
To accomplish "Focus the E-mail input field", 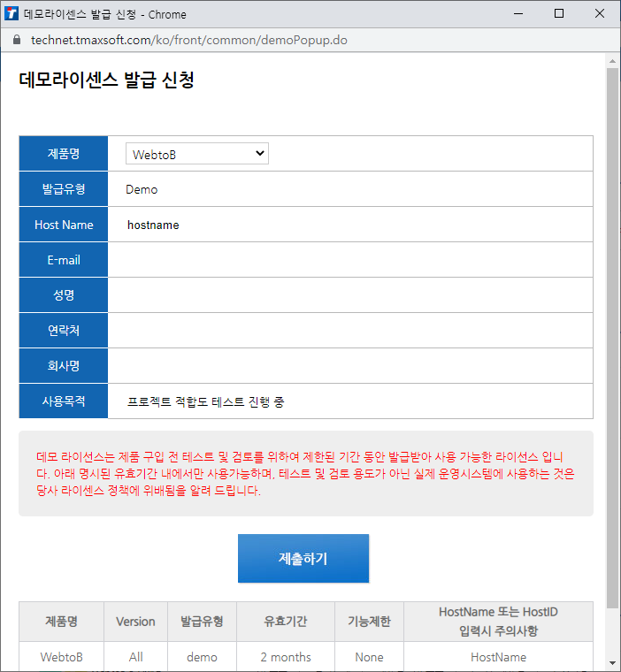I will [350, 260].
